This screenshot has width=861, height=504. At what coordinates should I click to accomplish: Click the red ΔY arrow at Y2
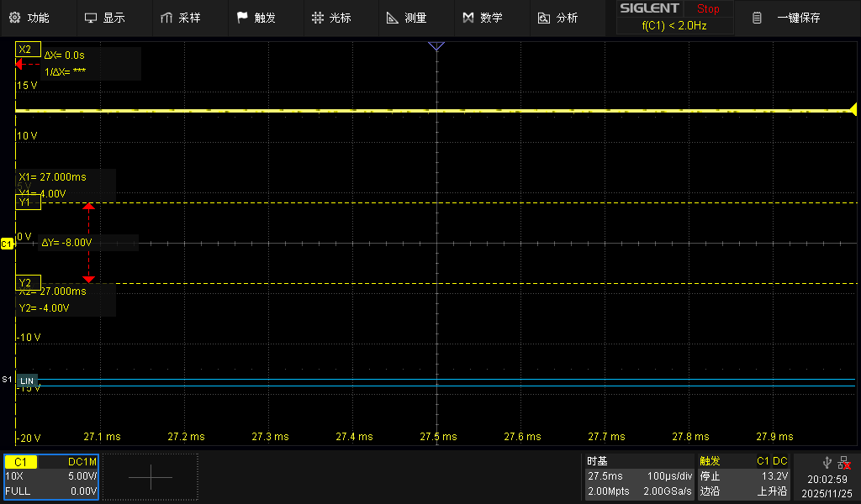tap(88, 279)
